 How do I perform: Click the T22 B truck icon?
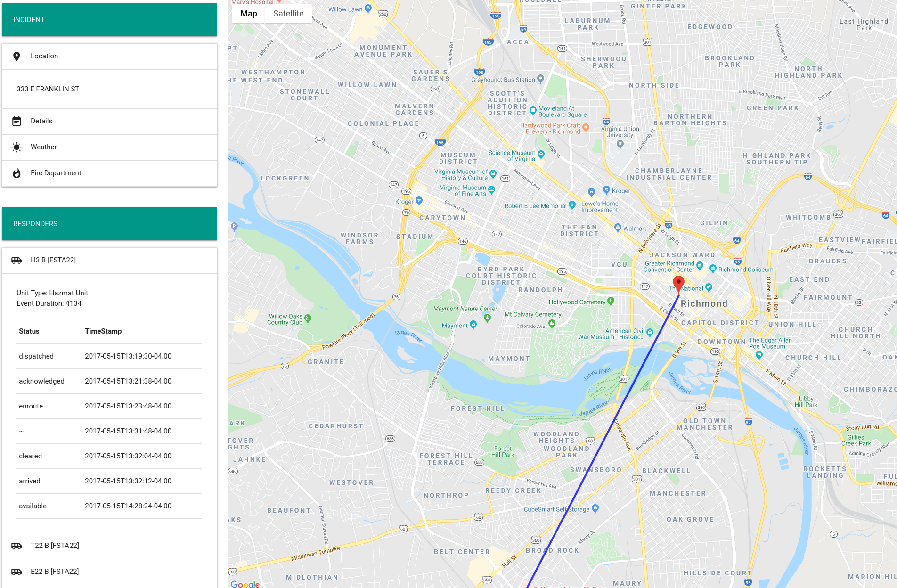click(16, 546)
